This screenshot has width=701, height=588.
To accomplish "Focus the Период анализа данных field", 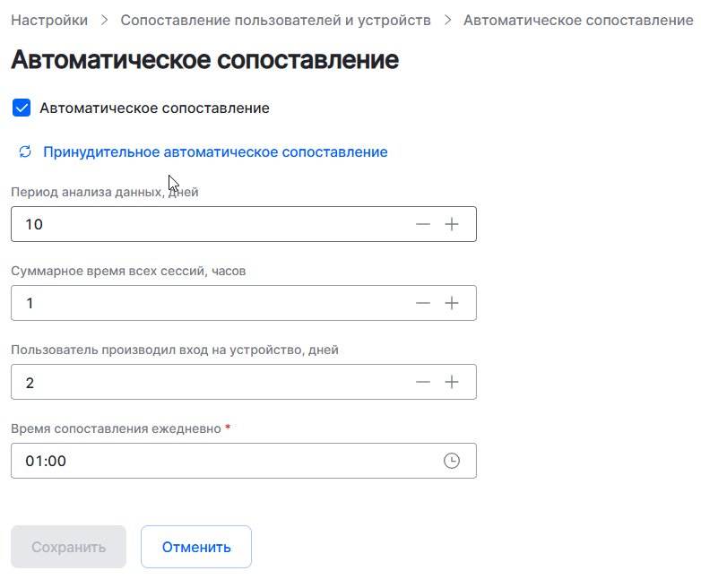I will [x=206, y=224].
